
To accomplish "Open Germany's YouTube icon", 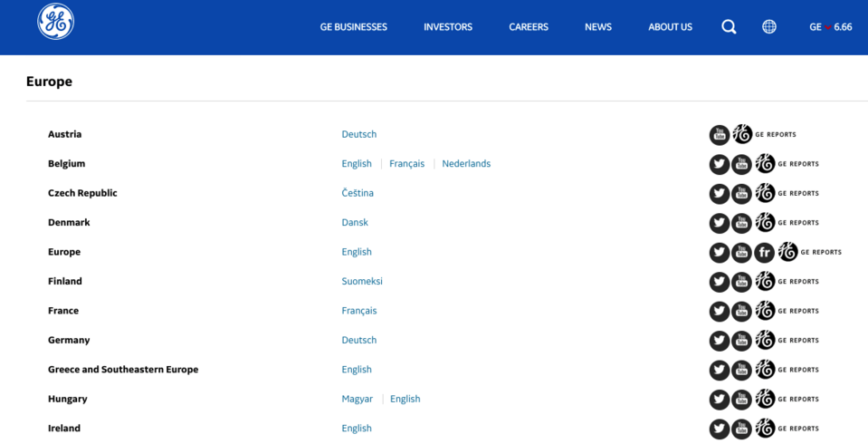I will 742,341.
